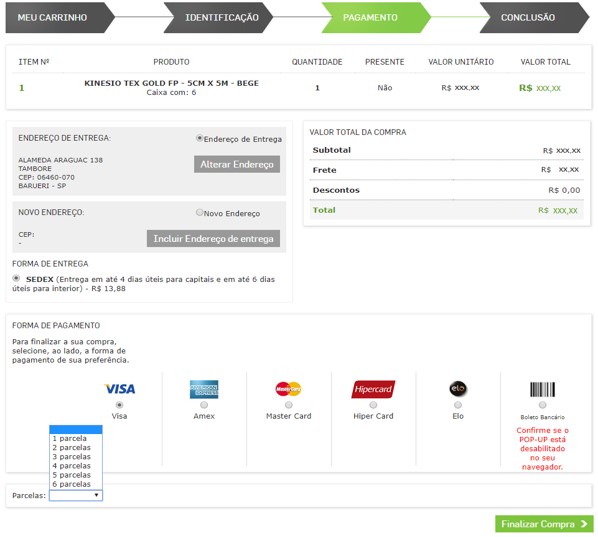This screenshot has width=598, height=537.
Task: Choose the Endereço de Entrega radio option
Action: (x=199, y=138)
